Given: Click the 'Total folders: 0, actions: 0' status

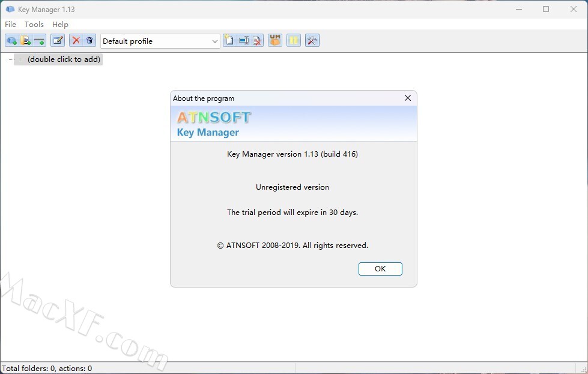Looking at the screenshot, I should pyautogui.click(x=47, y=369).
